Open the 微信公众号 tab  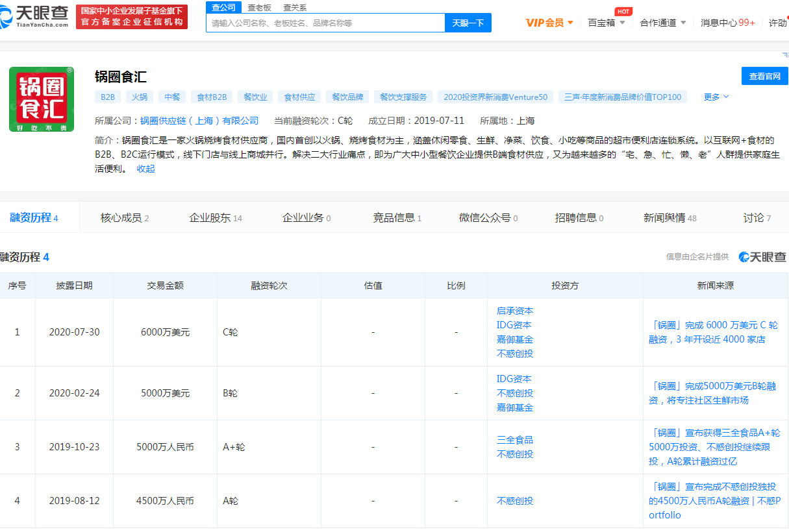point(488,218)
